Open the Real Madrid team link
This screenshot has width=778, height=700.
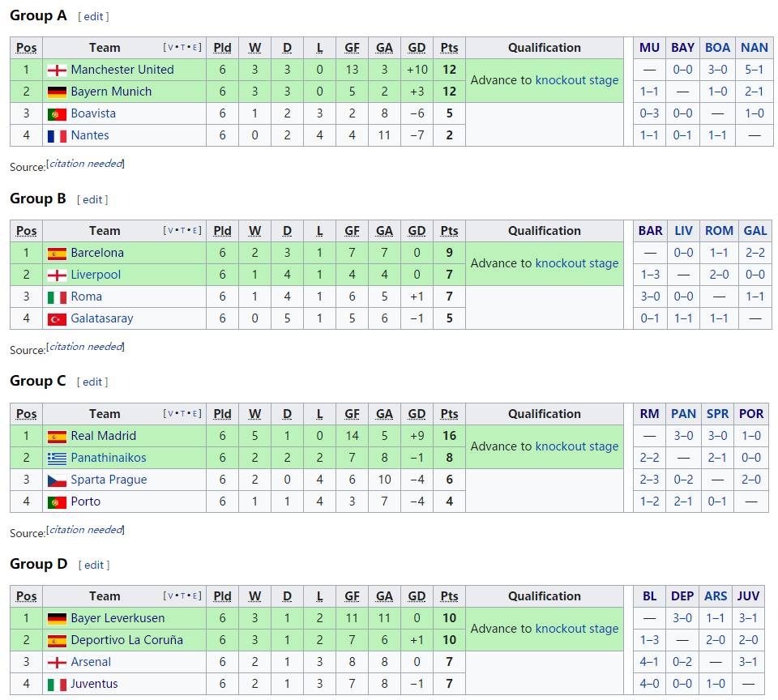tap(103, 436)
